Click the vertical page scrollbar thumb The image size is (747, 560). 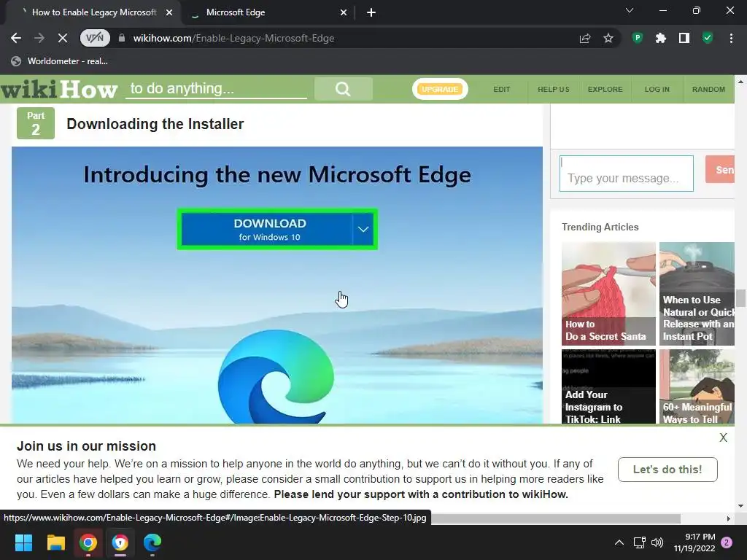pos(740,298)
